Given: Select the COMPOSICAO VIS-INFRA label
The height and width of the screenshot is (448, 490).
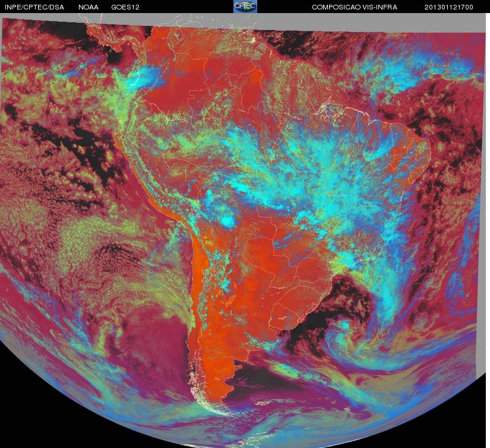Looking at the screenshot, I should 355,7.
